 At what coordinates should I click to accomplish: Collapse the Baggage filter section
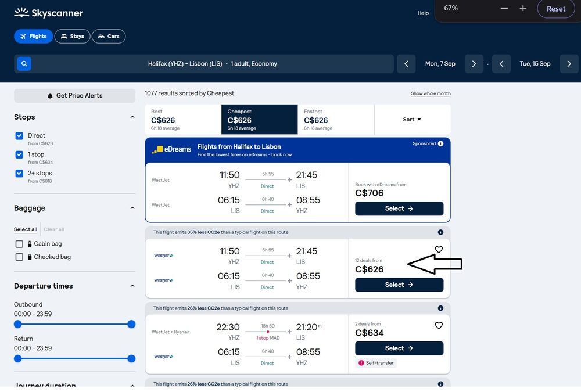(x=132, y=208)
